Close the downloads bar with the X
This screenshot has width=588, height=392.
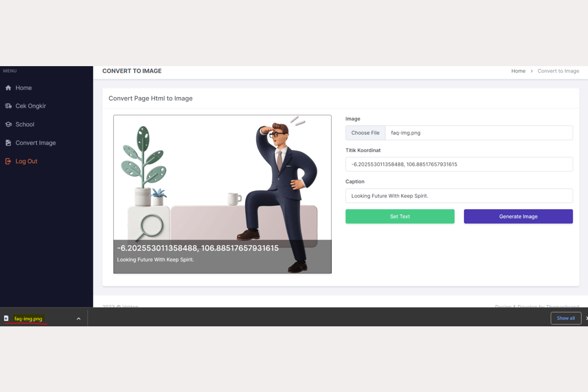587,318
